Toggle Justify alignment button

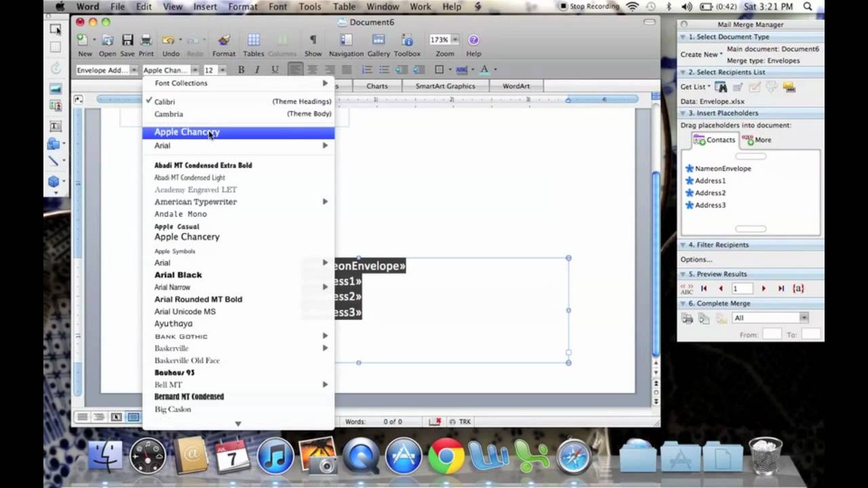pyautogui.click(x=347, y=70)
